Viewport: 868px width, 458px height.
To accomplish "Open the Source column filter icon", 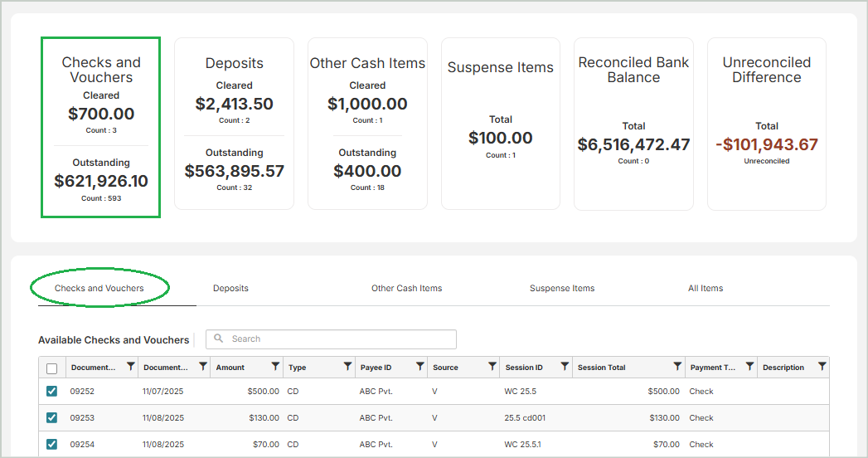I will coord(492,367).
